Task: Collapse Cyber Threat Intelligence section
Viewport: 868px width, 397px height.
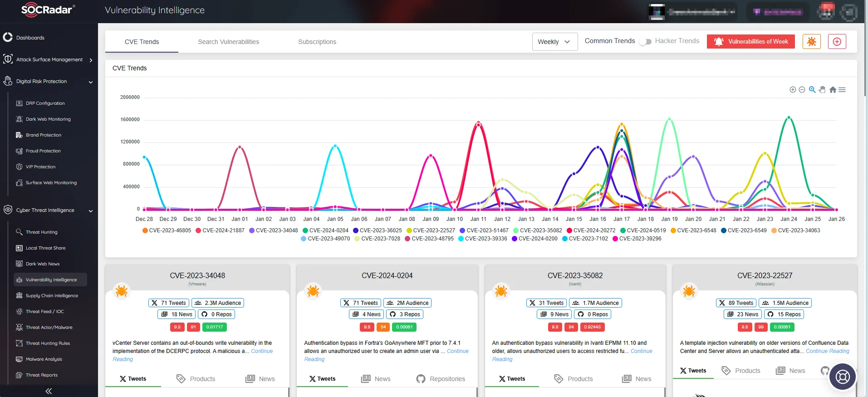Action: tap(49, 210)
